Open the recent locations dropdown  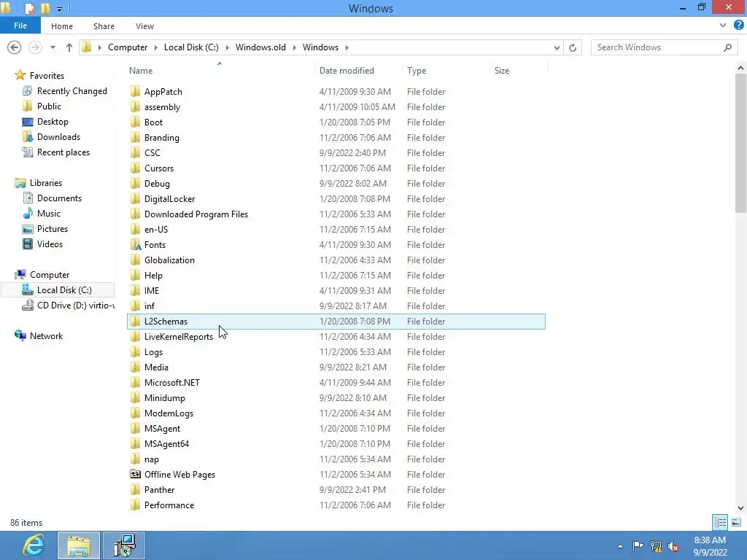coord(53,47)
